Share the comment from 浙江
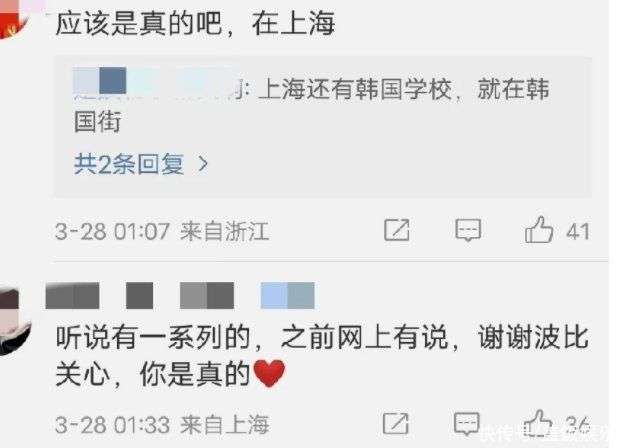Viewport: 623px width, 448px height. (x=397, y=230)
